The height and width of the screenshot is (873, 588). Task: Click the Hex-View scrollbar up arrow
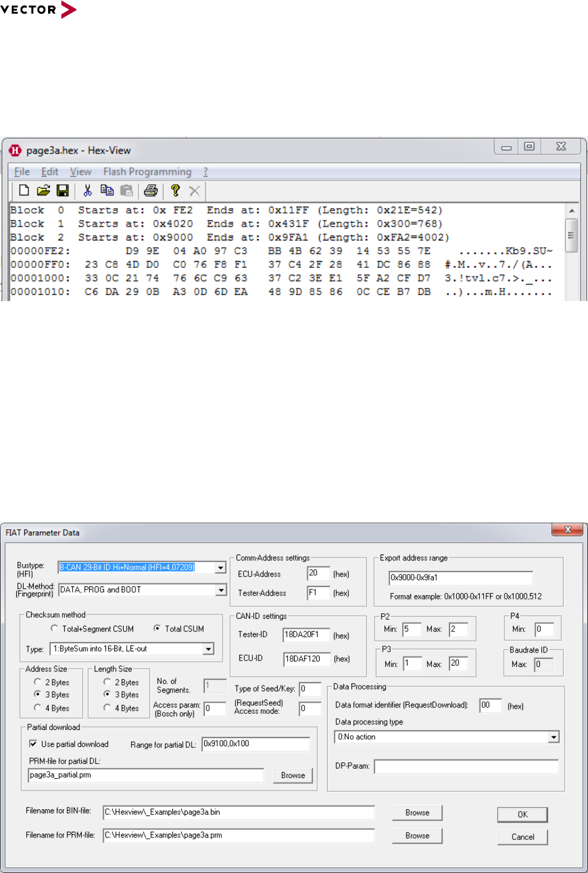click(x=572, y=211)
